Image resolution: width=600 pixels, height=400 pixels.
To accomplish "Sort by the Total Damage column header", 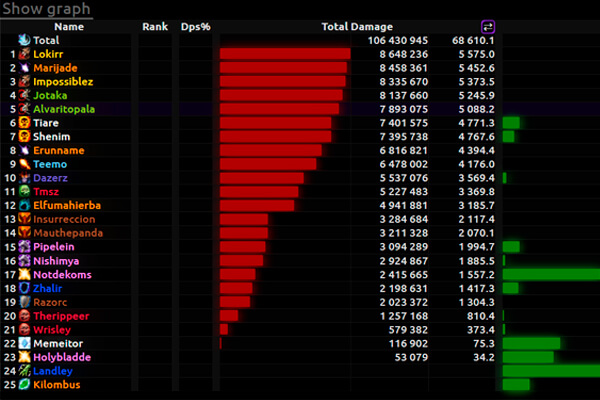I will tap(357, 27).
